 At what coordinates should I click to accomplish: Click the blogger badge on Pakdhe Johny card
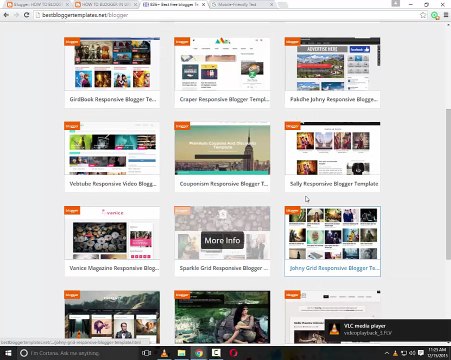click(292, 42)
